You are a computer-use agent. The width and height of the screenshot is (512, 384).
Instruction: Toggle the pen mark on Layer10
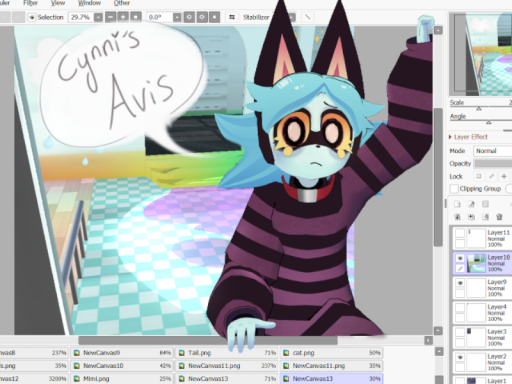pyautogui.click(x=460, y=268)
